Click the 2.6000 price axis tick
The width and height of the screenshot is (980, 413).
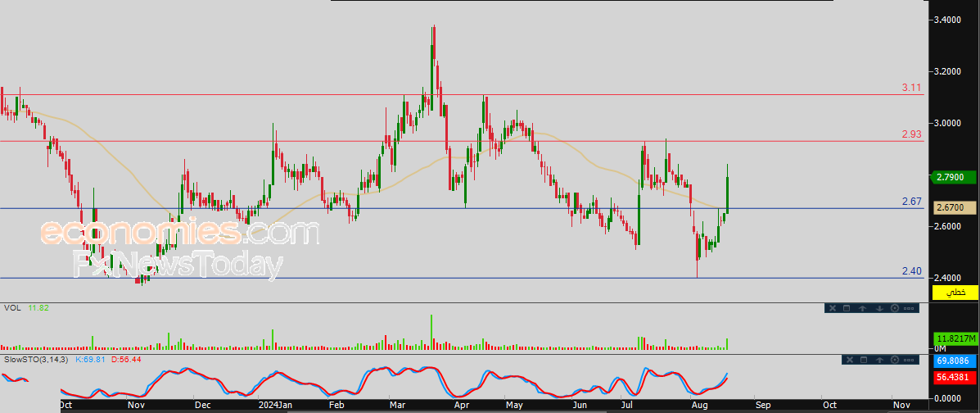click(x=947, y=226)
